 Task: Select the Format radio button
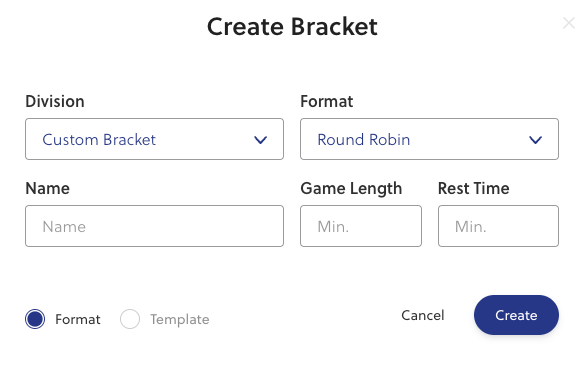[x=35, y=319]
